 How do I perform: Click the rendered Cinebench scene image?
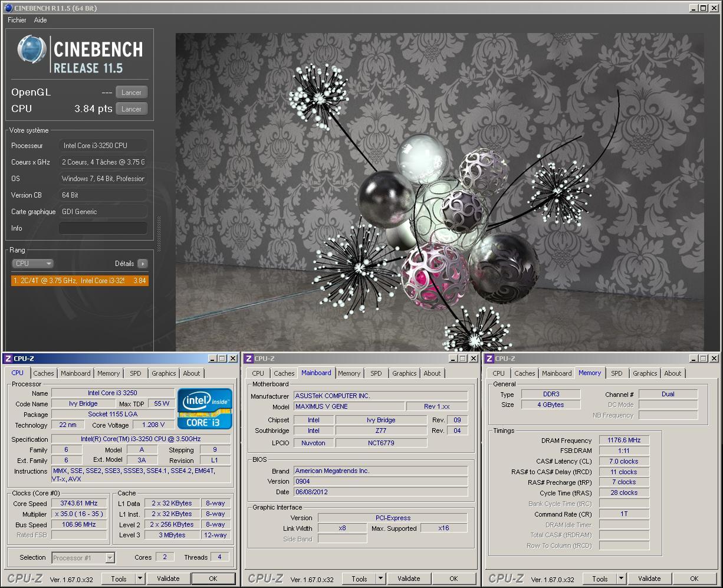tap(439, 192)
